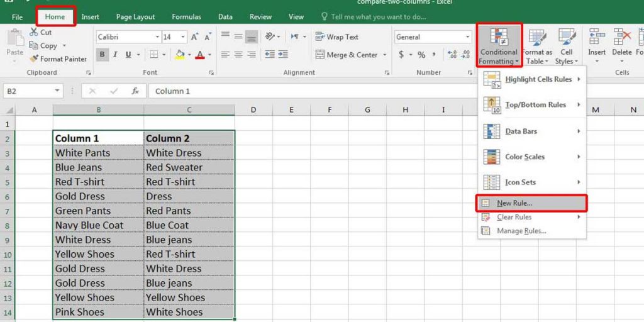
Task: Open Merge & Center dropdown arrow
Action: 385,55
